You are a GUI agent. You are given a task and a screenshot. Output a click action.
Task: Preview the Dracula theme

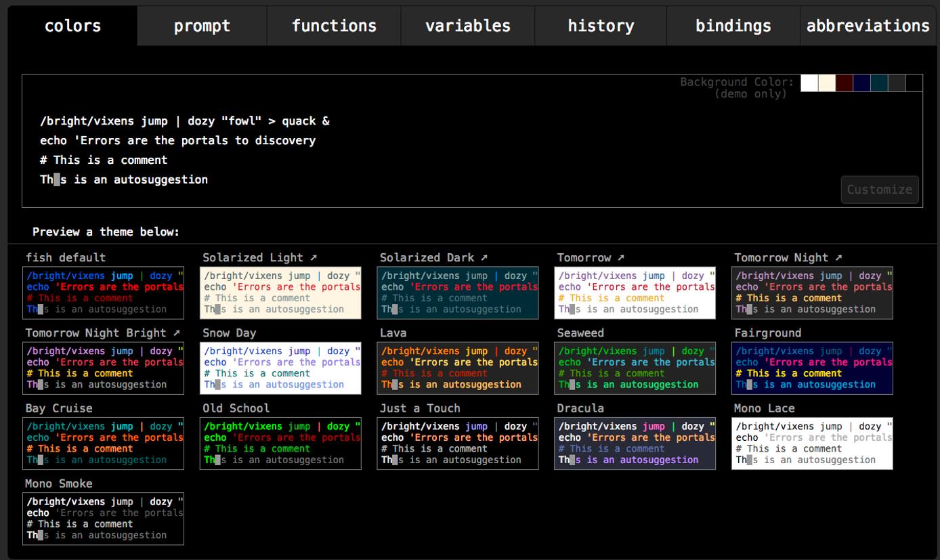coord(635,443)
